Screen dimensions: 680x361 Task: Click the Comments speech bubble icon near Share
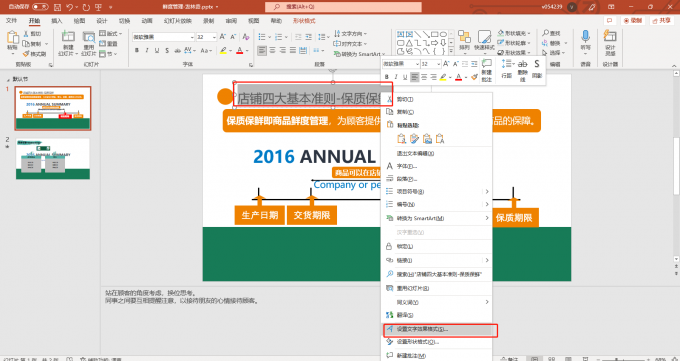(x=610, y=20)
